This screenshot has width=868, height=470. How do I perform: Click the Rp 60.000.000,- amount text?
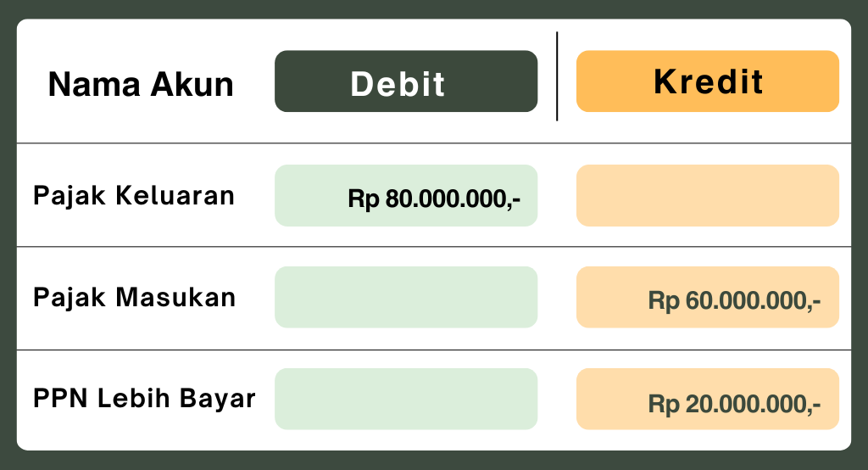coord(734,301)
